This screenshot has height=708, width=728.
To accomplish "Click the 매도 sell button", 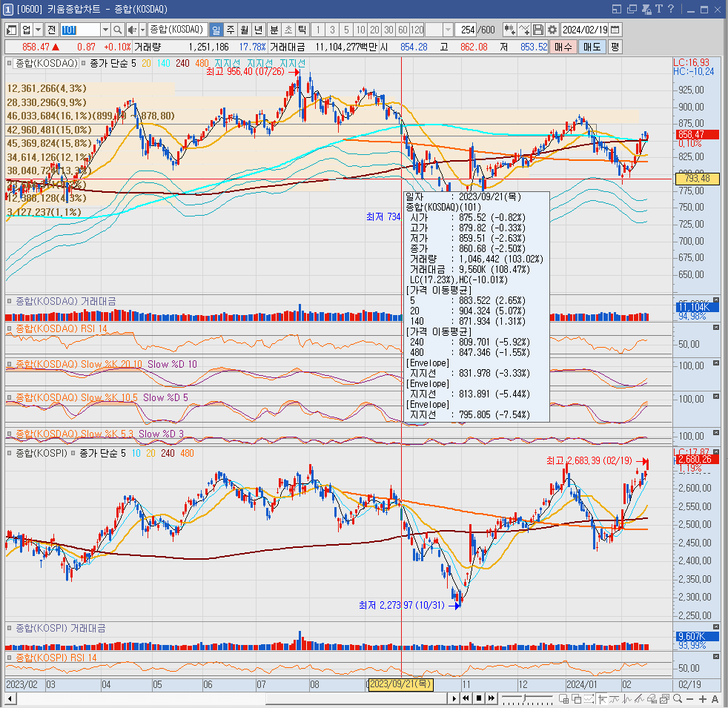I will click(x=592, y=47).
